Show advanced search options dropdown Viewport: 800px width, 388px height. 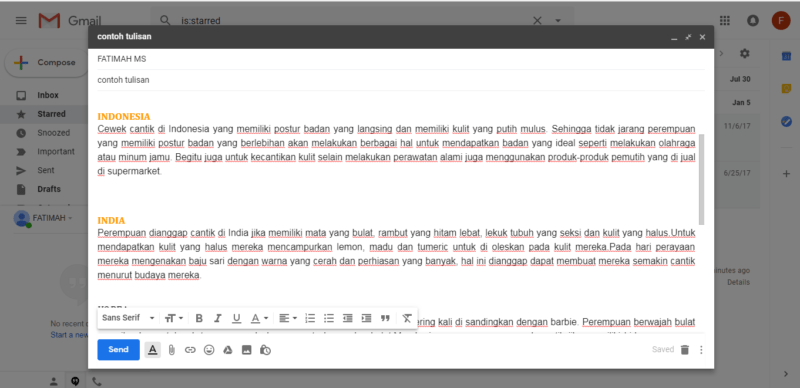558,20
